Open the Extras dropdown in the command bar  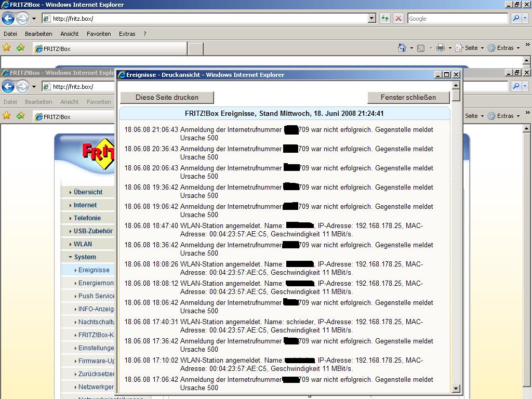[504, 48]
